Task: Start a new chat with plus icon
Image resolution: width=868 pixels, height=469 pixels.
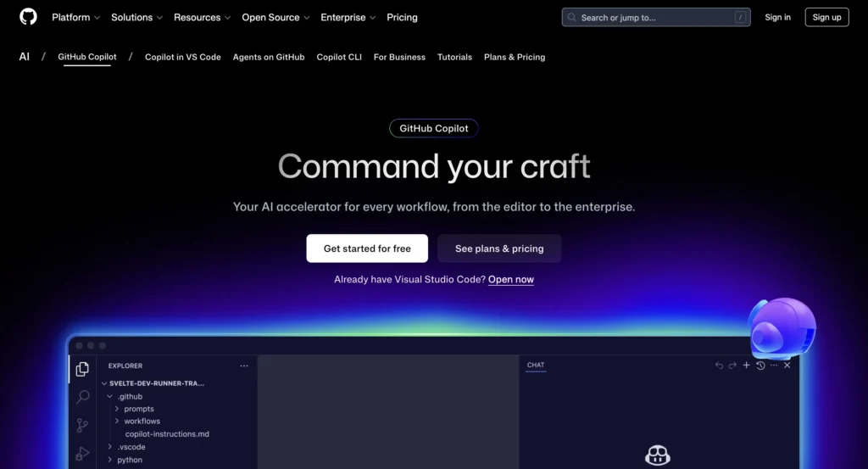Action: pos(746,365)
